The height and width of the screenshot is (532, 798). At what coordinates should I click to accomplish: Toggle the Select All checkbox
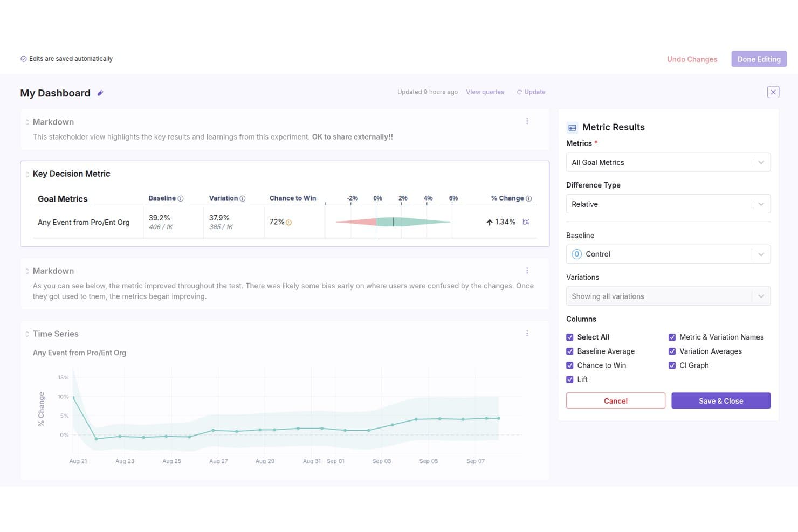pos(569,337)
